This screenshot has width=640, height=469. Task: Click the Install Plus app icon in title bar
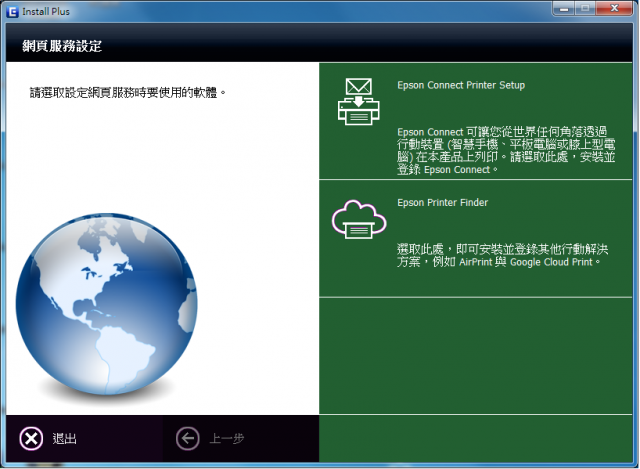(13, 11)
